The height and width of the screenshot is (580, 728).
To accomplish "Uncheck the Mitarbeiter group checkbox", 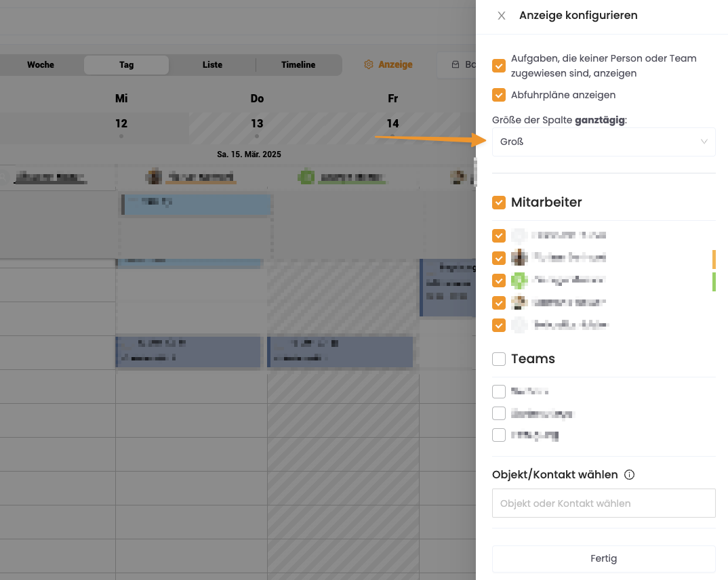I will click(x=499, y=203).
